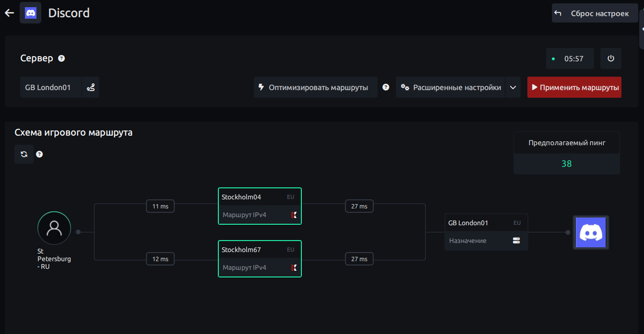Toggle the power button near the timer

611,58
